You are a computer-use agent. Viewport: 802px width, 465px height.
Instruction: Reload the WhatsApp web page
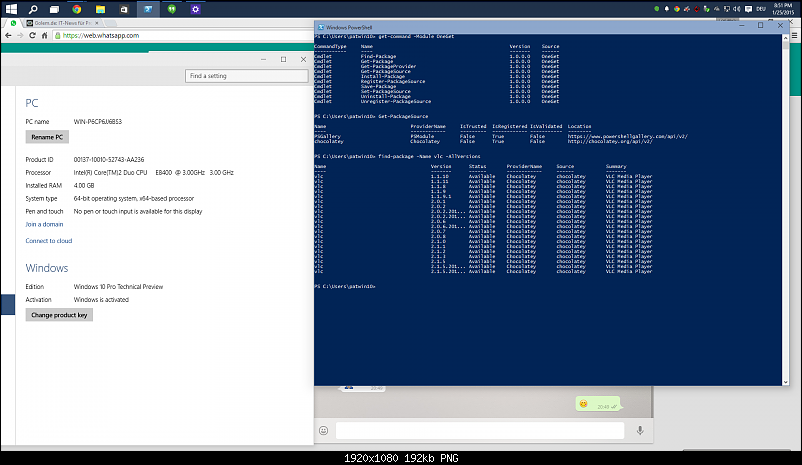point(32,35)
